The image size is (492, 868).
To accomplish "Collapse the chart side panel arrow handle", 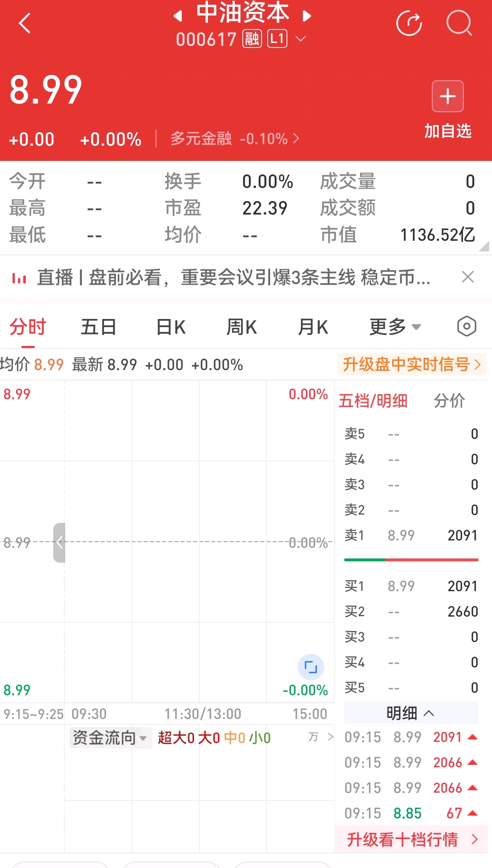I will point(59,542).
